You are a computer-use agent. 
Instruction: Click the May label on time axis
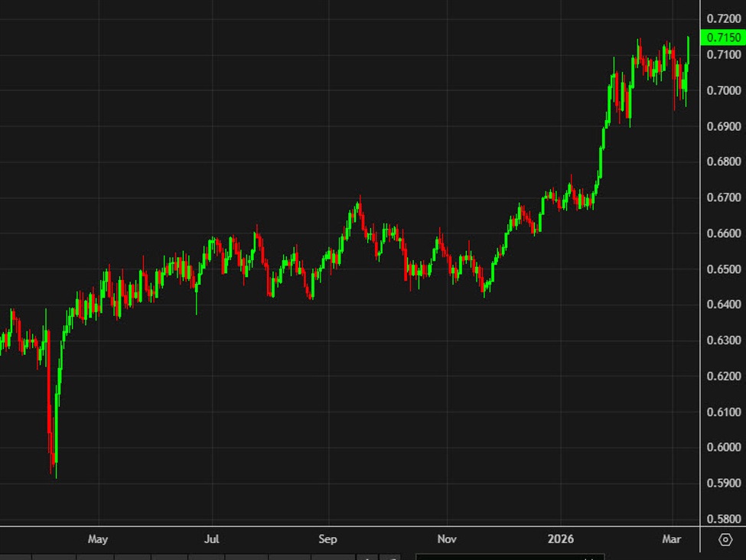[x=98, y=539]
